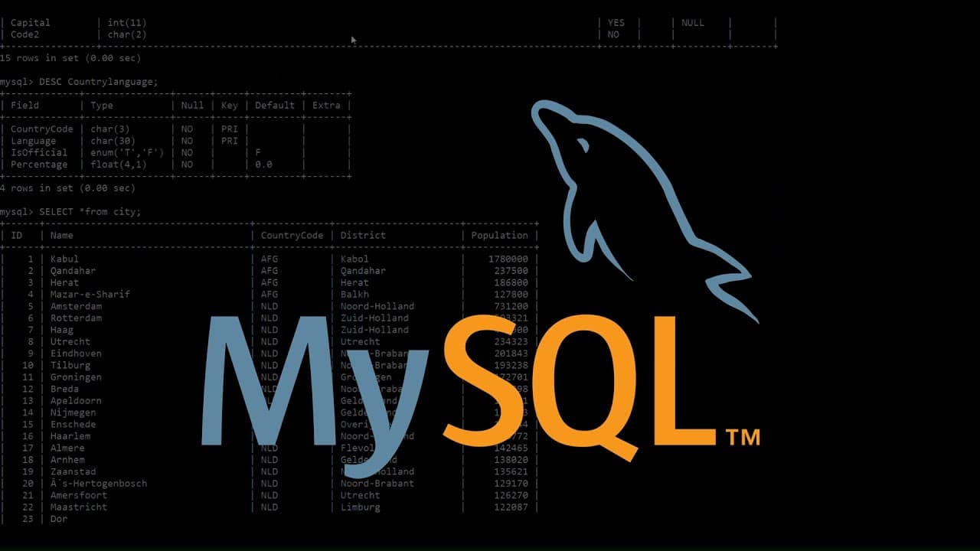Viewport: 980px width, 551px height.
Task: Select the 'Percentage' field name
Action: click(39, 165)
